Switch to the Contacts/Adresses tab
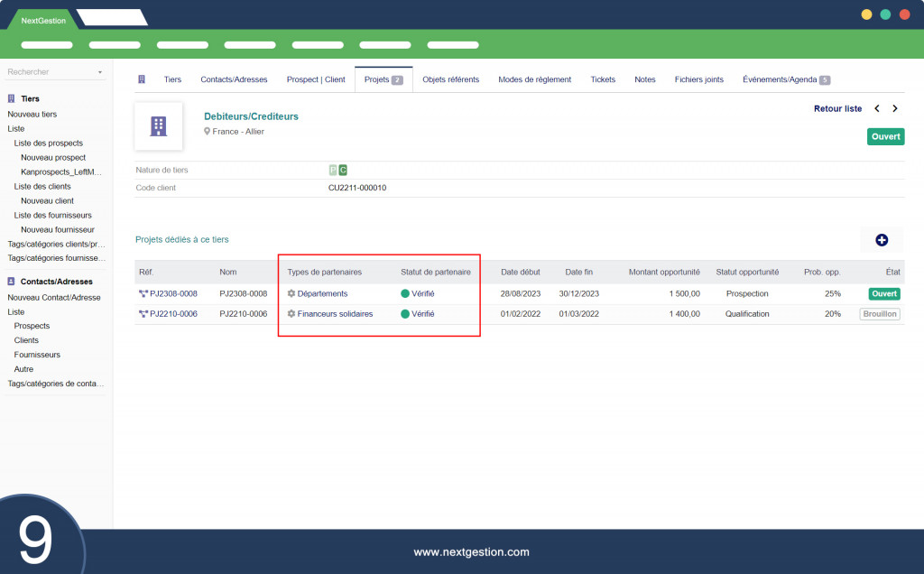This screenshot has width=924, height=574. point(234,79)
